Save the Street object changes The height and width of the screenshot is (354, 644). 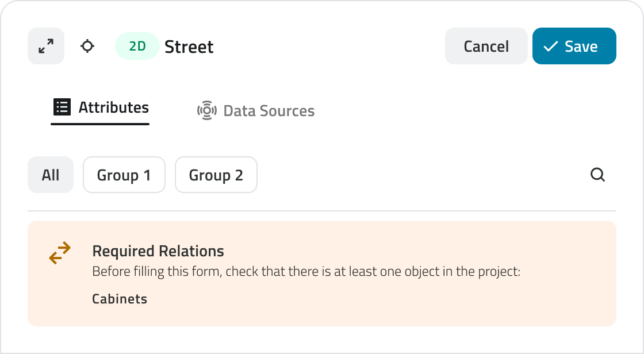(574, 46)
